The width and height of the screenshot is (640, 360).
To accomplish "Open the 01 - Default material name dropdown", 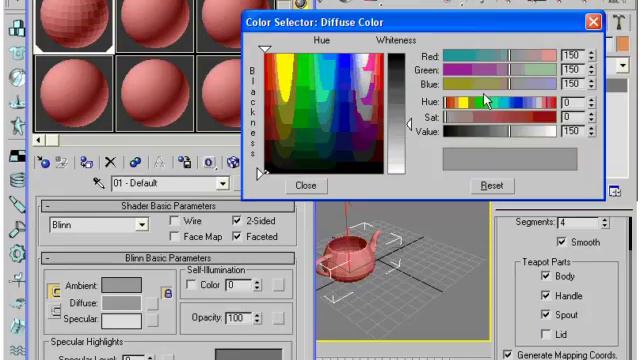I will pyautogui.click(x=223, y=184).
